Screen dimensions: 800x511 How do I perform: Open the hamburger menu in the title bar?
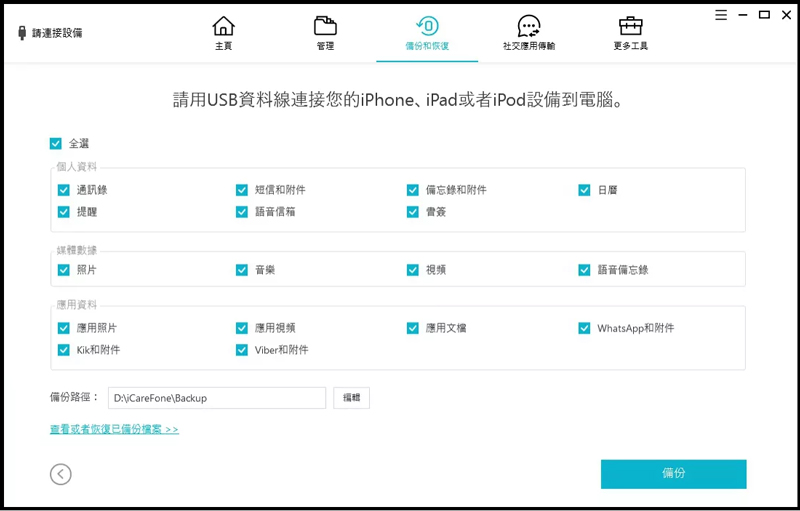click(721, 15)
